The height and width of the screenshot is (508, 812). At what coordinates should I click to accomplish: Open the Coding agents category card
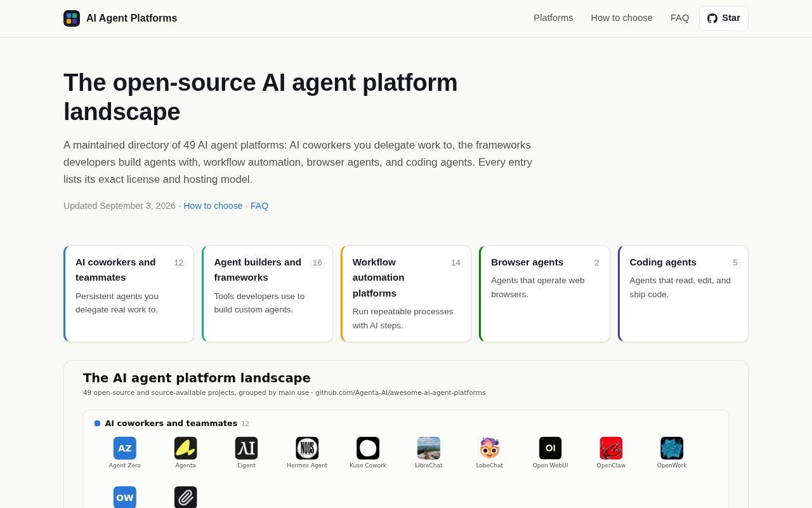click(x=683, y=293)
